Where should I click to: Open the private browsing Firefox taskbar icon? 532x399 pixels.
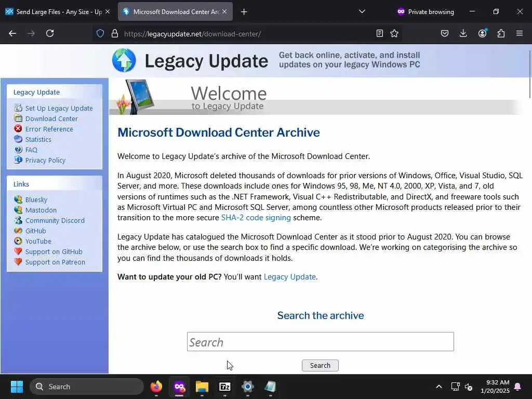coord(179,387)
